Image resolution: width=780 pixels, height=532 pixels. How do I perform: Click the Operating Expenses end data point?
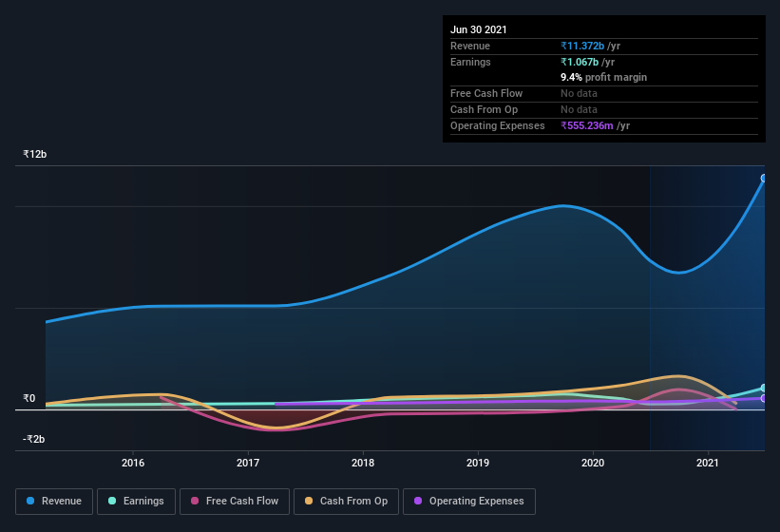pos(764,398)
